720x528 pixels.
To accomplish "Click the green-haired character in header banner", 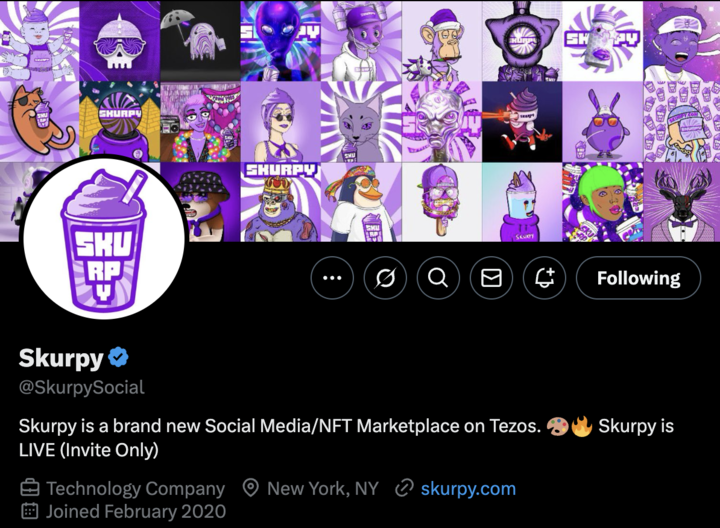I will coord(602,202).
